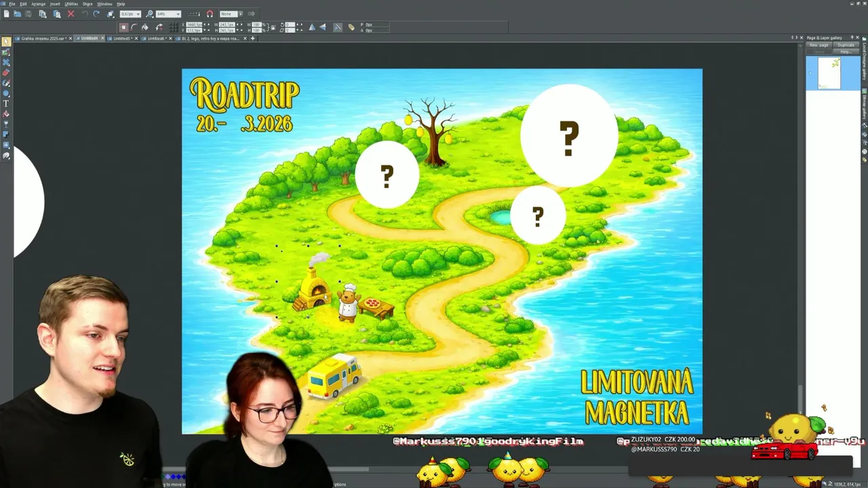Open the None arrowhead dropdown

240,14
